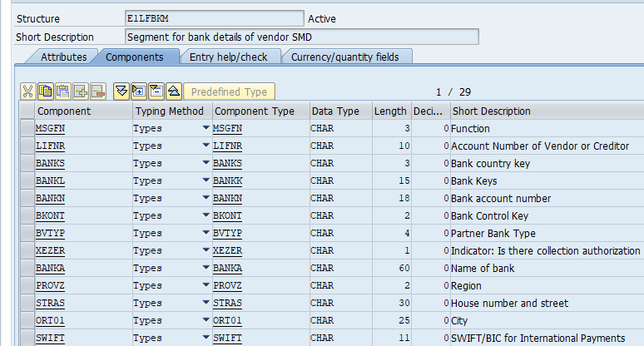Open Typing Method dropdown for LIFNR row

[206, 146]
